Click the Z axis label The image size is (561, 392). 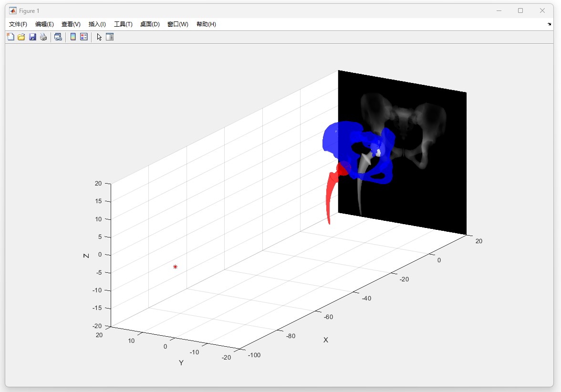pyautogui.click(x=86, y=256)
